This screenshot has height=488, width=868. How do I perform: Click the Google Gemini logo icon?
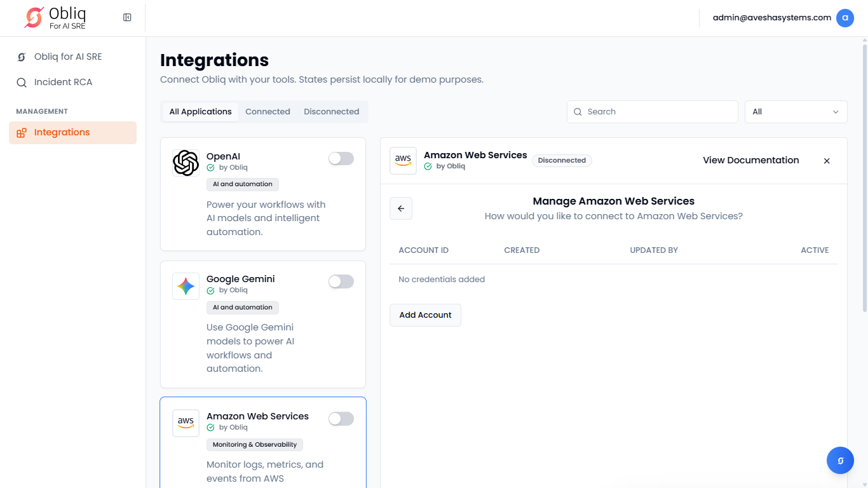point(186,287)
